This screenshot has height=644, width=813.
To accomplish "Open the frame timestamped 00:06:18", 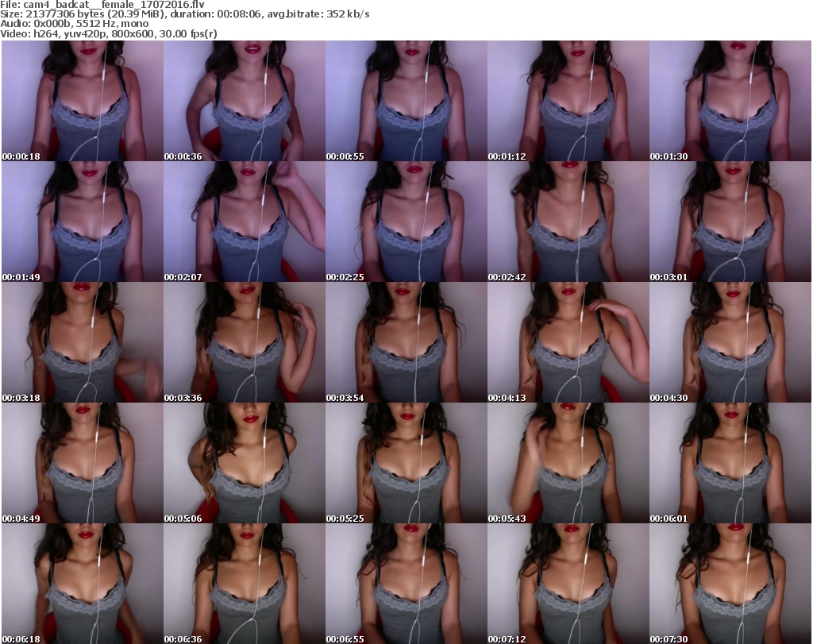I will [x=83, y=584].
